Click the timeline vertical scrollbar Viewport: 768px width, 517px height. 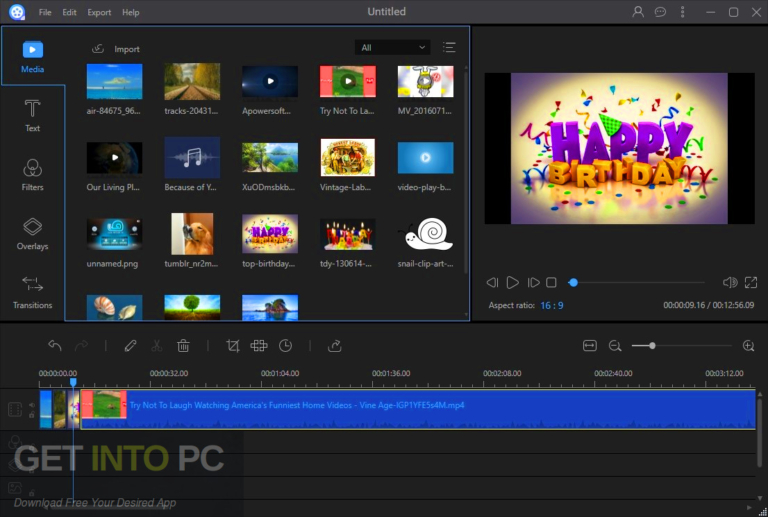click(x=760, y=432)
